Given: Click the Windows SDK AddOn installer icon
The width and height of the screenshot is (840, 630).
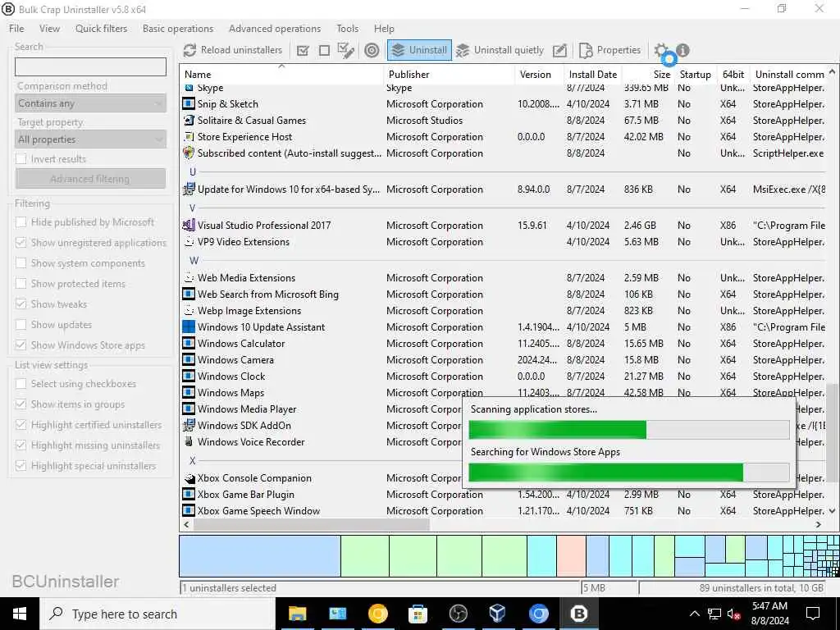Looking at the screenshot, I should click(x=189, y=426).
